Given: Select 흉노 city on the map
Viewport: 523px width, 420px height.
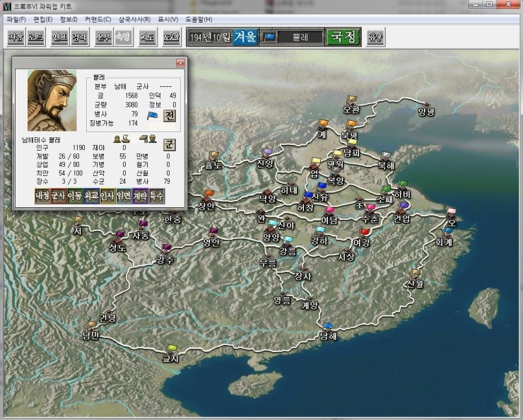Looking at the screenshot, I should coord(213,161).
